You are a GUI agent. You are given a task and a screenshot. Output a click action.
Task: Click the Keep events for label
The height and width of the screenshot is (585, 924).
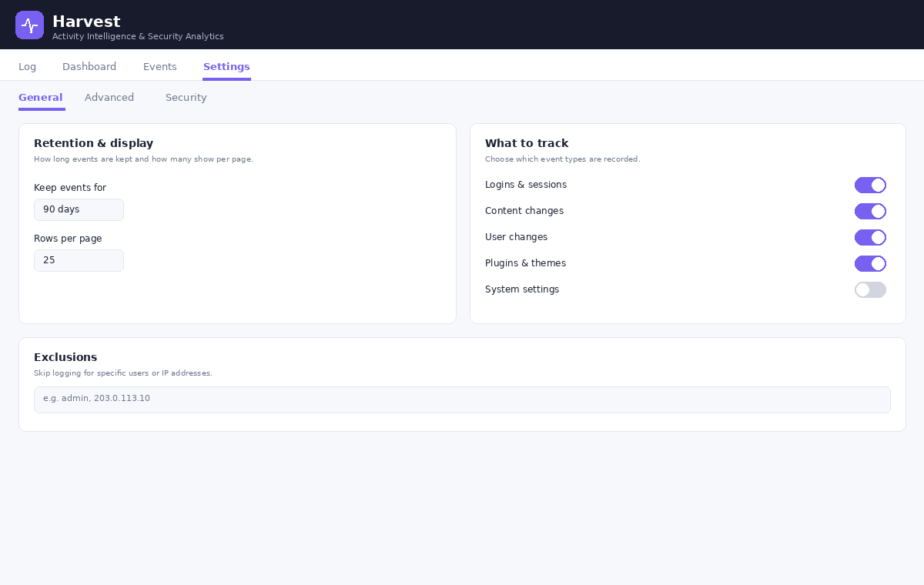tap(70, 188)
